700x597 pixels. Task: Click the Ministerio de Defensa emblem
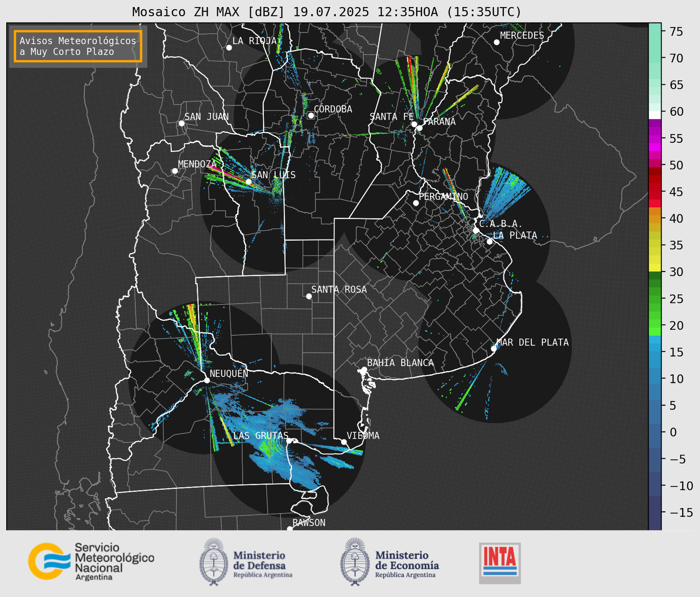click(213, 562)
